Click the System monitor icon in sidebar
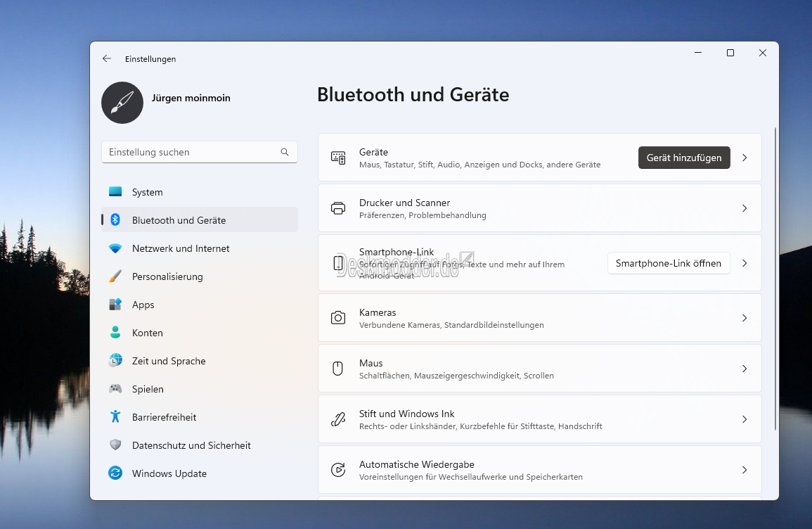 coord(115,192)
